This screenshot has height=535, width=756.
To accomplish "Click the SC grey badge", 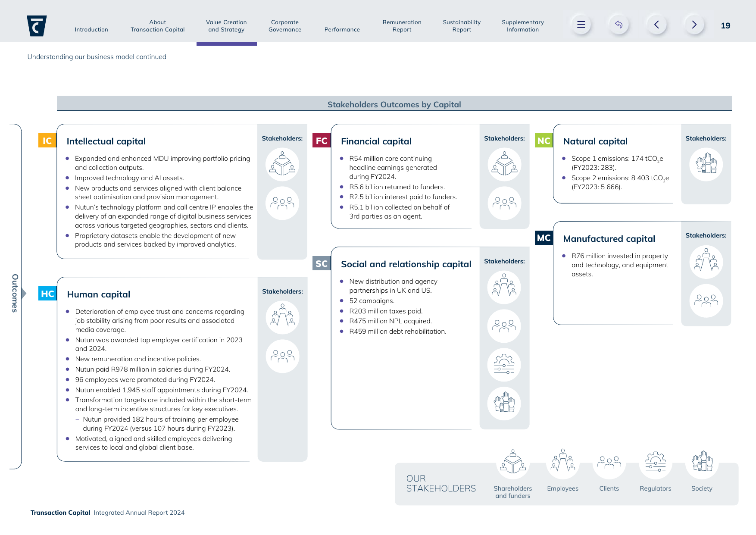I will point(322,263).
